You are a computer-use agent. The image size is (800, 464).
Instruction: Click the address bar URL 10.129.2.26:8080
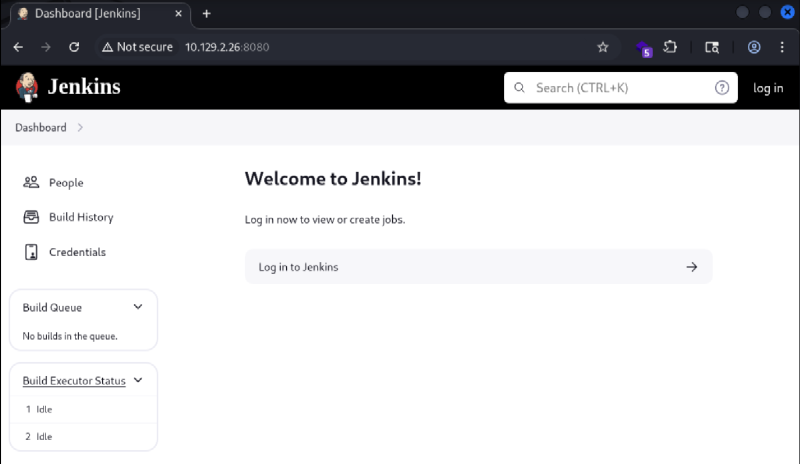coord(227,47)
